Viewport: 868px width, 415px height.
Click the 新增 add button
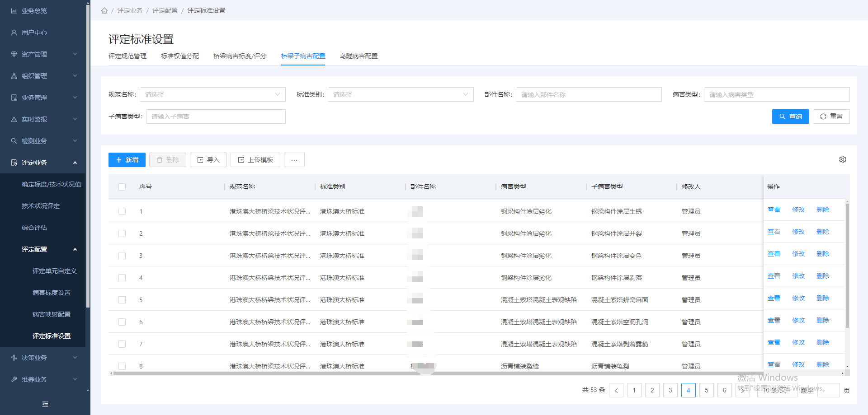tap(127, 160)
